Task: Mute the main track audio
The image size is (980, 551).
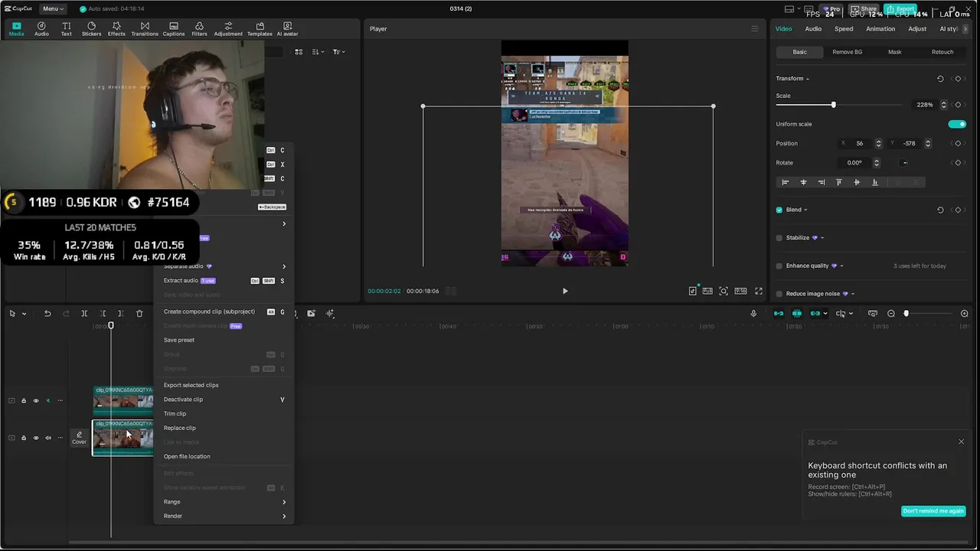Action: tap(47, 438)
